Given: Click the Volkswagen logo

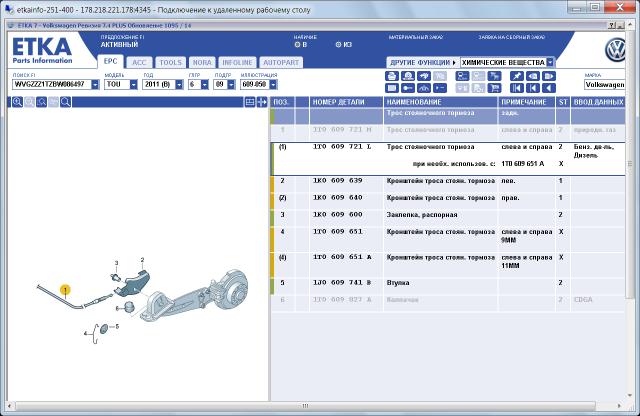Looking at the screenshot, I should 616,50.
